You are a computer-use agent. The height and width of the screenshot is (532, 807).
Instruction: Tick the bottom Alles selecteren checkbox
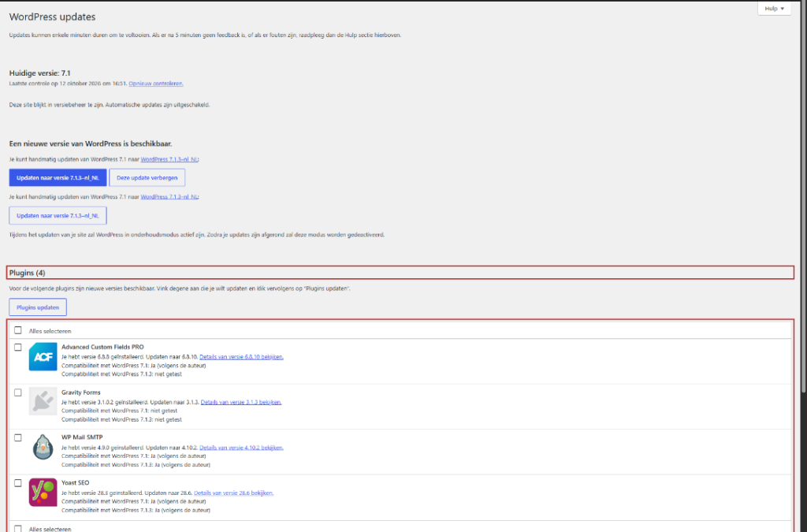click(18, 528)
